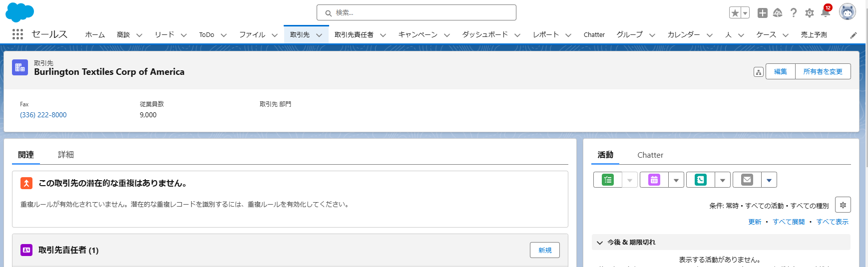Open the favorites list dropdown arrow
Image resolution: width=868 pixels, height=267 pixels.
(745, 13)
